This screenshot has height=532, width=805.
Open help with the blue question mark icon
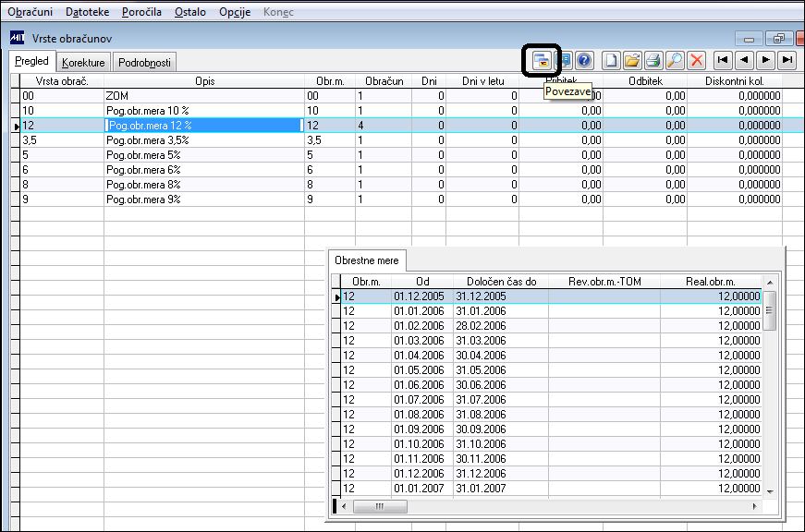(x=584, y=61)
